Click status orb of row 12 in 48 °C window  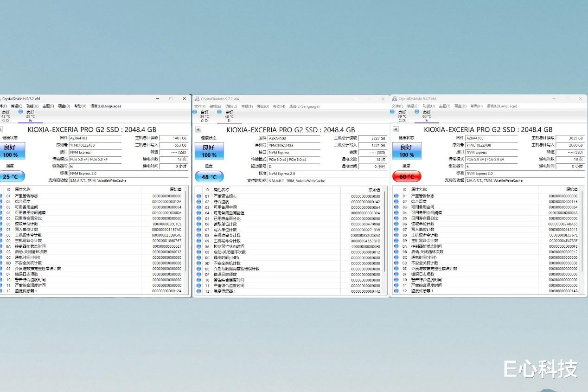[199, 291]
